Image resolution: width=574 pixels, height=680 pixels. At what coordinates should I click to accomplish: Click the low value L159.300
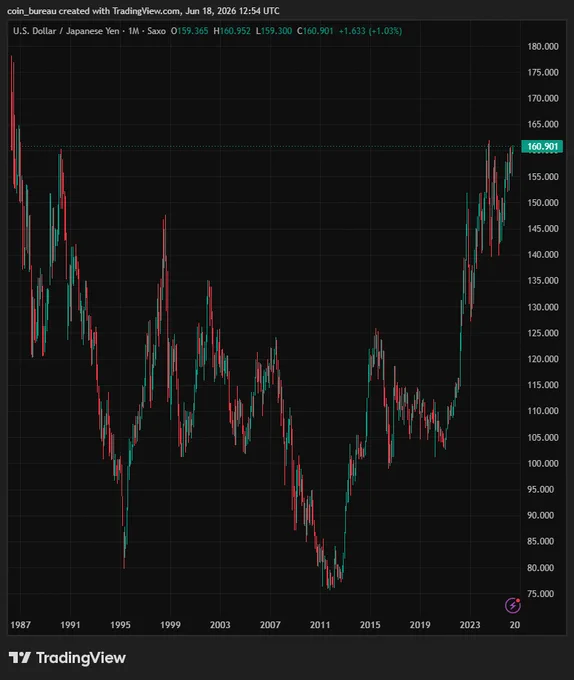click(x=274, y=31)
